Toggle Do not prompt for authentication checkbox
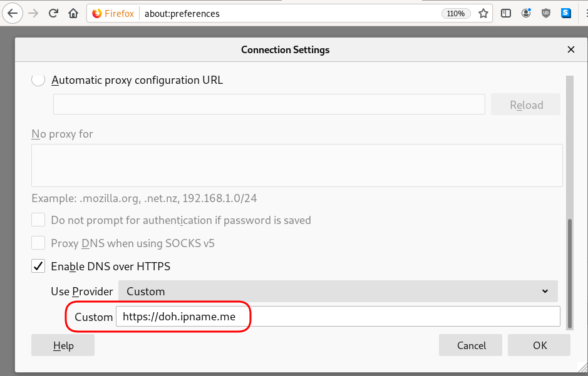588x376 pixels. click(39, 220)
